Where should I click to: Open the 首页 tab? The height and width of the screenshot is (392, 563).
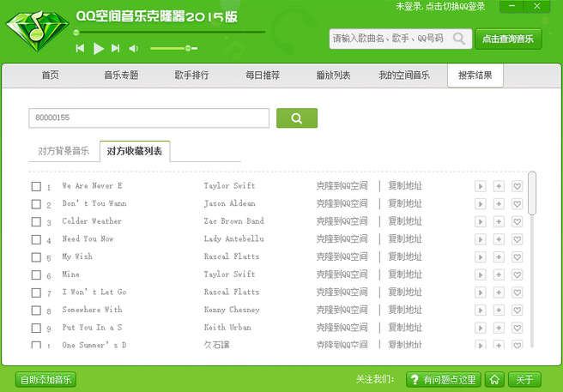51,75
